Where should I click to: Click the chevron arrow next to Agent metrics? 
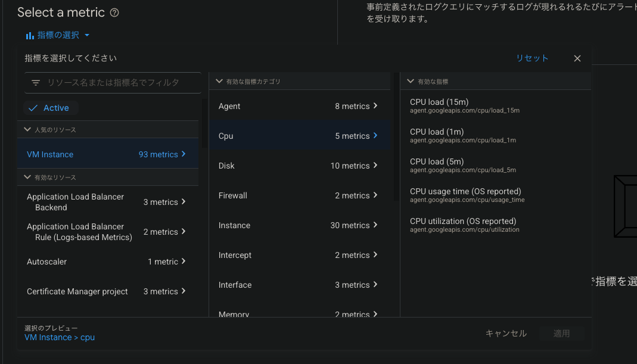coord(375,106)
